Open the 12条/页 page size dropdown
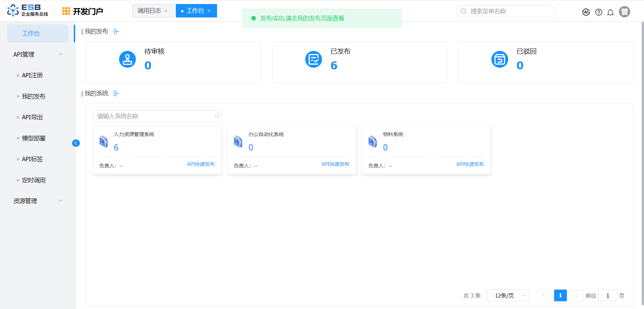Viewport: 644px width, 309px height. [507, 296]
